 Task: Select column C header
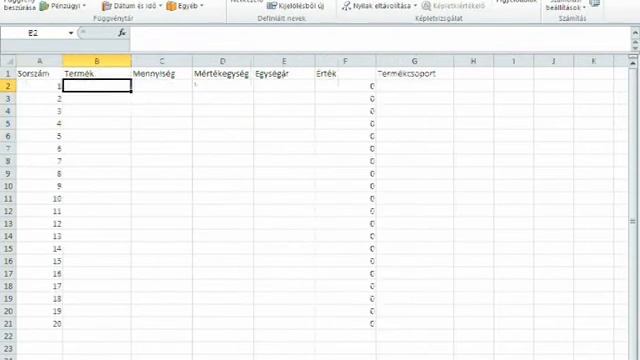(x=162, y=61)
